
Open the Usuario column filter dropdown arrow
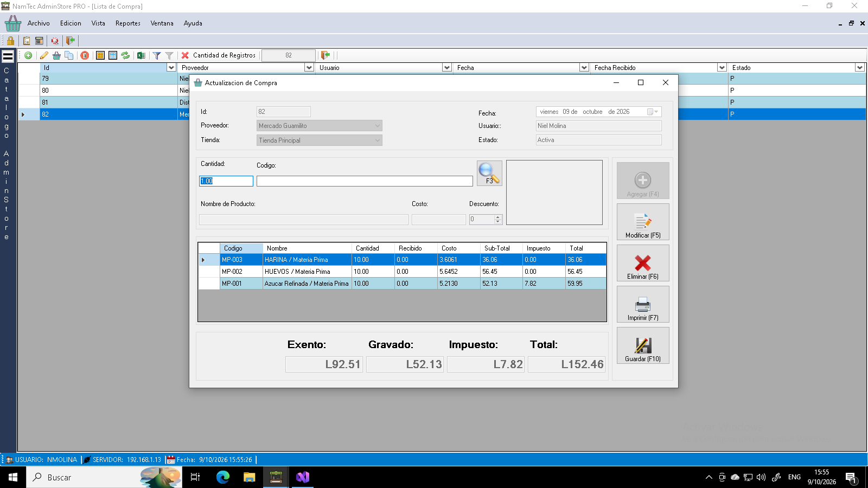[447, 68]
